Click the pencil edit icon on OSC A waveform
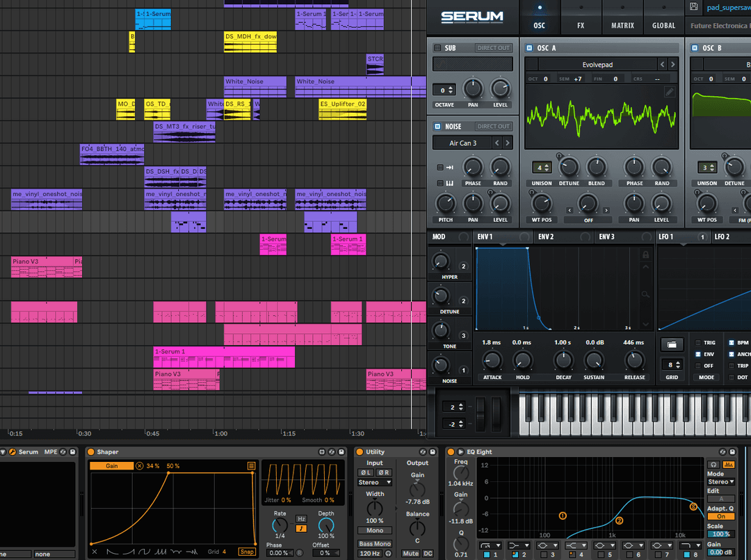 point(670,92)
